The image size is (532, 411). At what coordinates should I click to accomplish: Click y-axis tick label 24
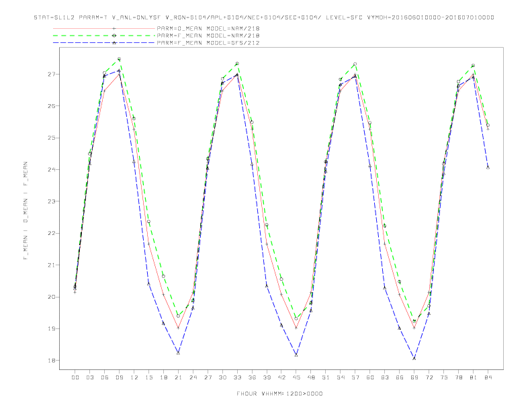pos(52,169)
